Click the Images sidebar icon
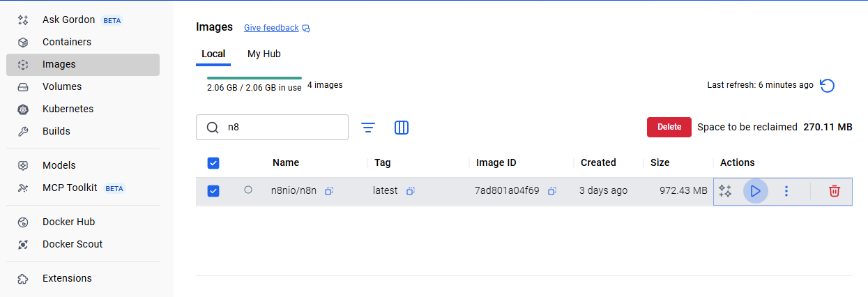868x297 pixels. [x=23, y=64]
